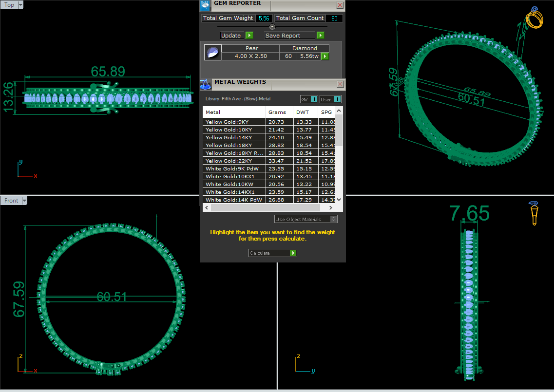The width and height of the screenshot is (554, 392).
Task: Click the green arrow beside Update
Action: click(x=249, y=36)
